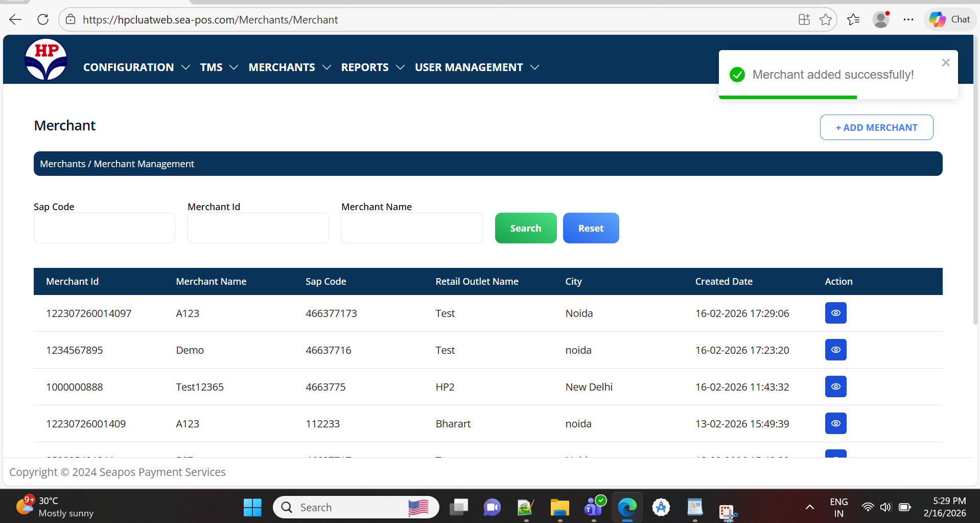Dismiss the merchant added notification
Screen dimensions: 980x523
(x=945, y=62)
